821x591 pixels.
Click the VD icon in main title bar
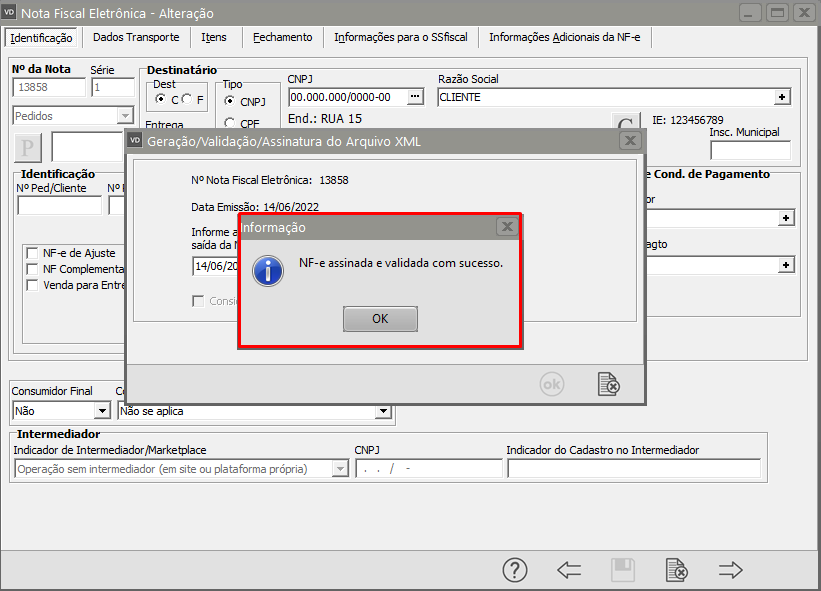point(9,13)
